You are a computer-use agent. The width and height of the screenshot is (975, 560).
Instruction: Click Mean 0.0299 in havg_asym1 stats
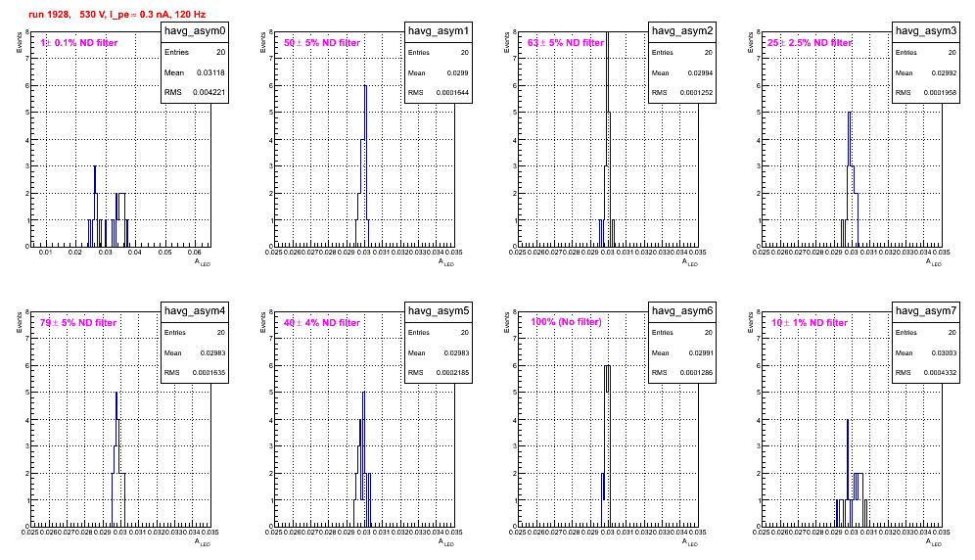pyautogui.click(x=439, y=72)
